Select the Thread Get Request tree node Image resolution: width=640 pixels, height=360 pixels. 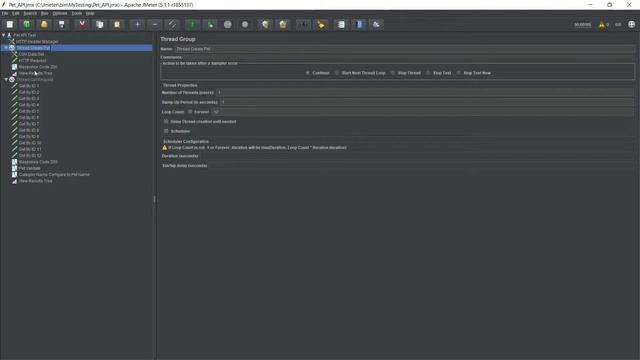[x=35, y=80]
